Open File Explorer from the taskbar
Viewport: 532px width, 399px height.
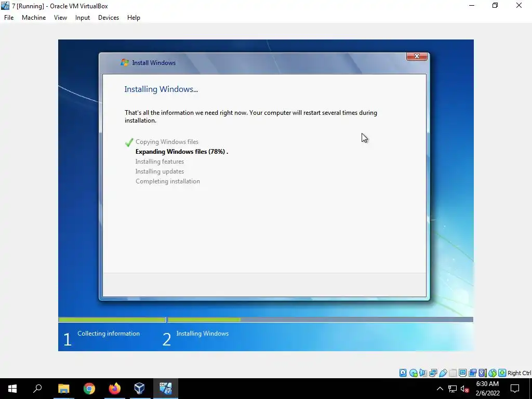click(63, 389)
